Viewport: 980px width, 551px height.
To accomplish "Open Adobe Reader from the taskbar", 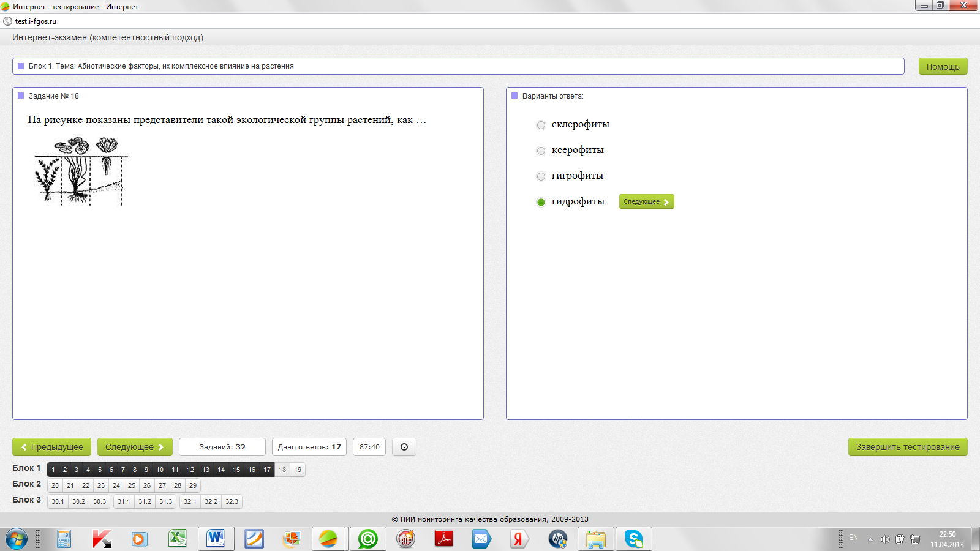I will (x=443, y=539).
